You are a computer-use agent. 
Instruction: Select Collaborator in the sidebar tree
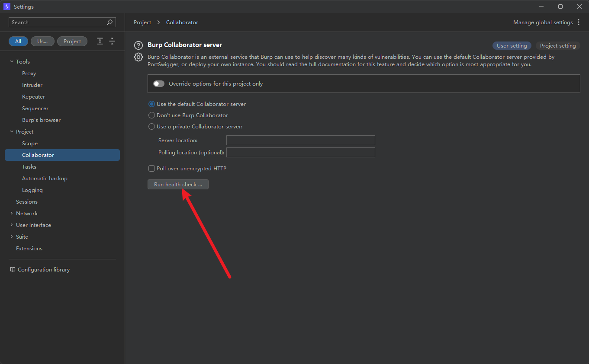click(62, 155)
